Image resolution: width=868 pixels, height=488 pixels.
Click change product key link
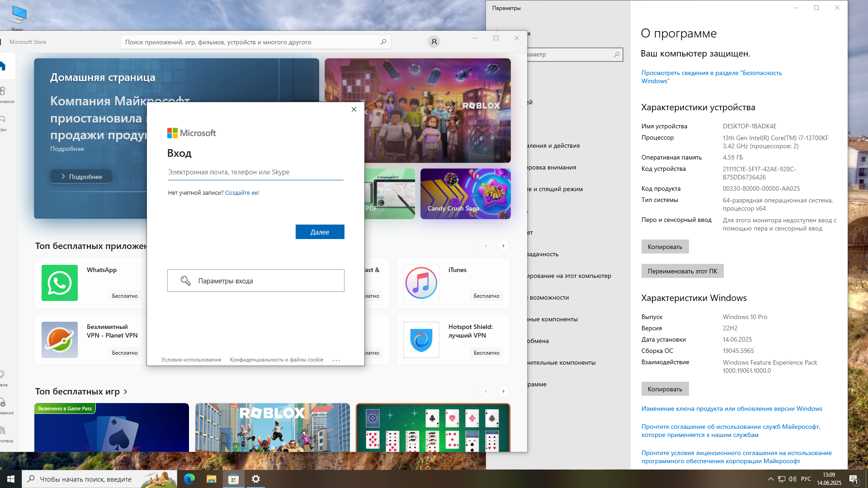click(x=731, y=408)
